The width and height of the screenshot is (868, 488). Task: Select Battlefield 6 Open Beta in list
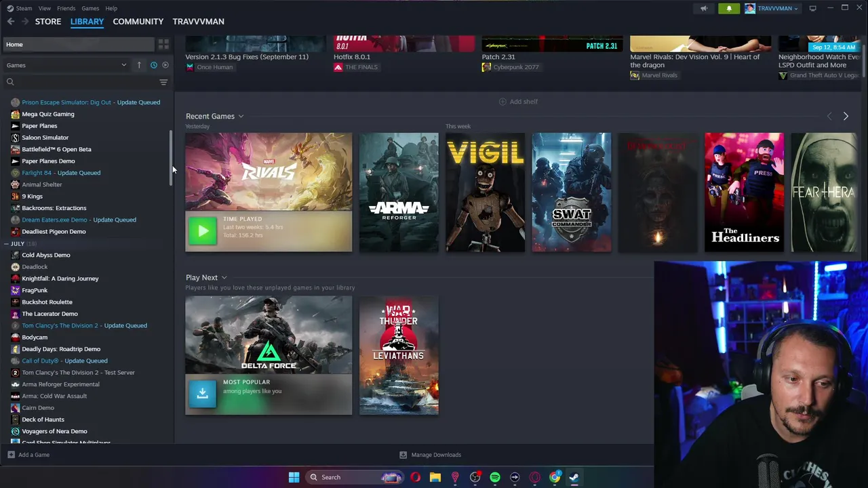point(56,149)
